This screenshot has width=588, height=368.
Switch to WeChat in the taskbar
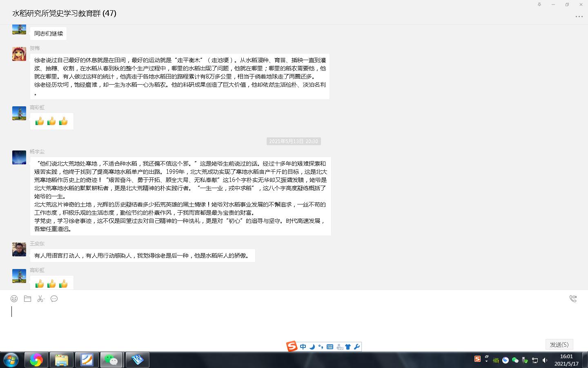click(x=111, y=360)
